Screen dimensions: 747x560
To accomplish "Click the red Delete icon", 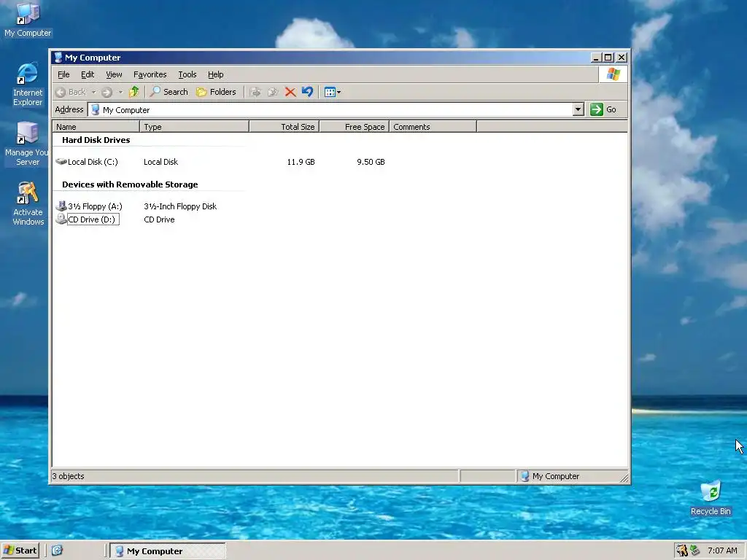I will (x=290, y=92).
